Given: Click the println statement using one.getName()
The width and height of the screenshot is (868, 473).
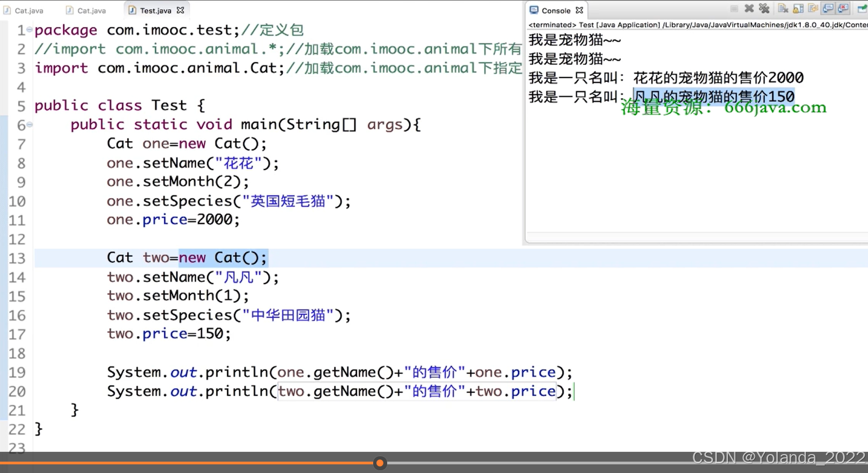Looking at the screenshot, I should coord(340,372).
